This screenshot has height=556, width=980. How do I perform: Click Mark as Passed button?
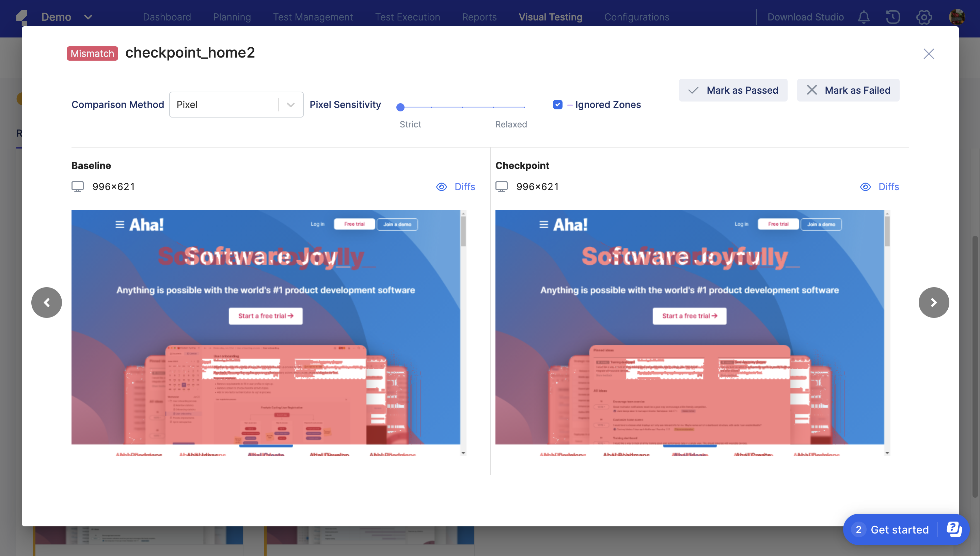pos(733,90)
